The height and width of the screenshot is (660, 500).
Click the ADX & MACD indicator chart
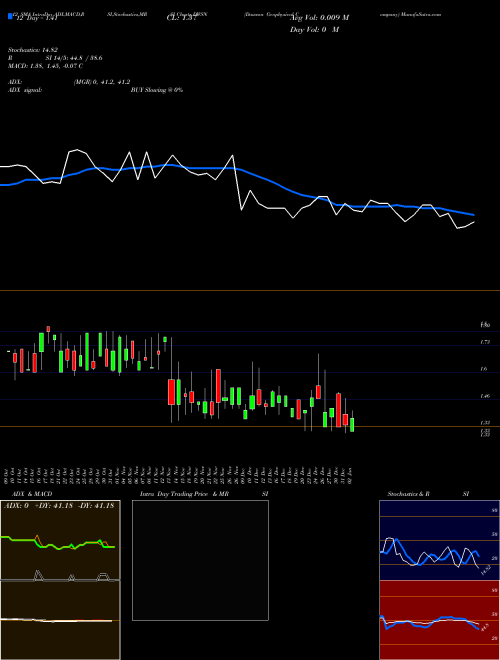(x=60, y=580)
